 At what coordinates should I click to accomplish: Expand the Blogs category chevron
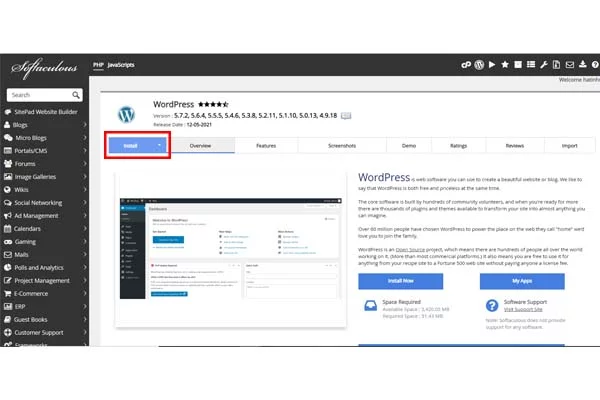(x=85, y=125)
